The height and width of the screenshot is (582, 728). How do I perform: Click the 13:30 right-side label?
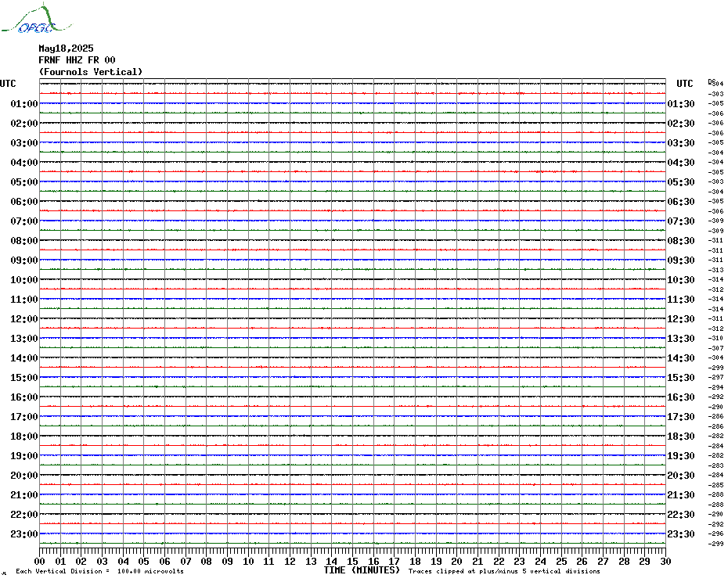tap(681, 339)
